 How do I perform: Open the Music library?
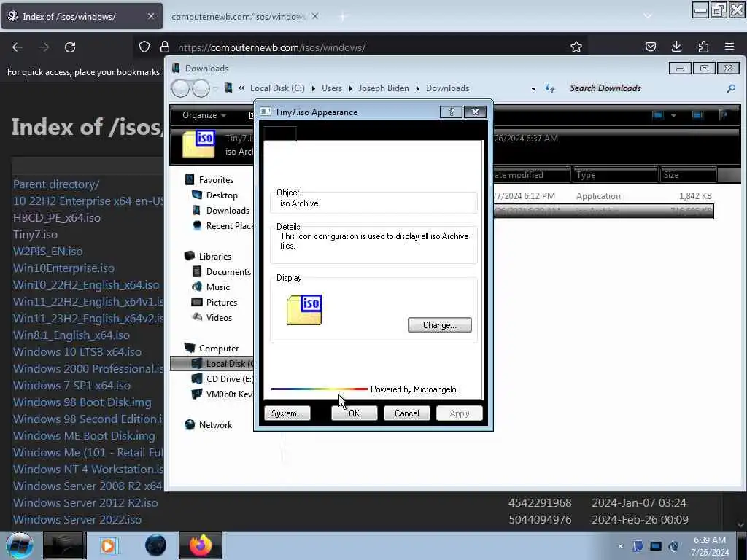click(x=217, y=287)
